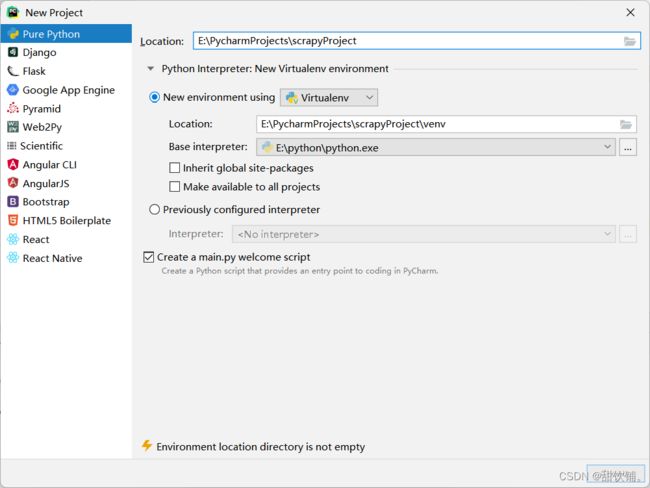The height and width of the screenshot is (488, 650).
Task: Click the Flask horn icon
Action: pyautogui.click(x=13, y=71)
